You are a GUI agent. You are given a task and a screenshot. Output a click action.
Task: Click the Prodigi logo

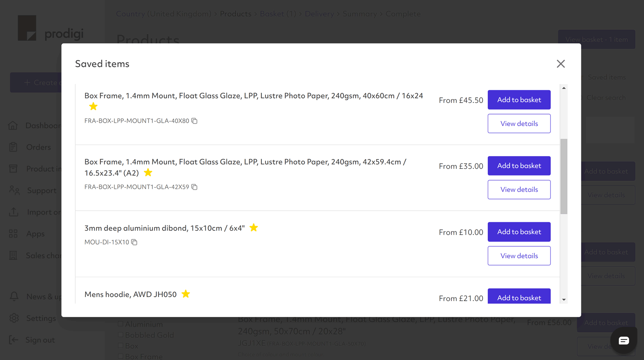(x=50, y=28)
